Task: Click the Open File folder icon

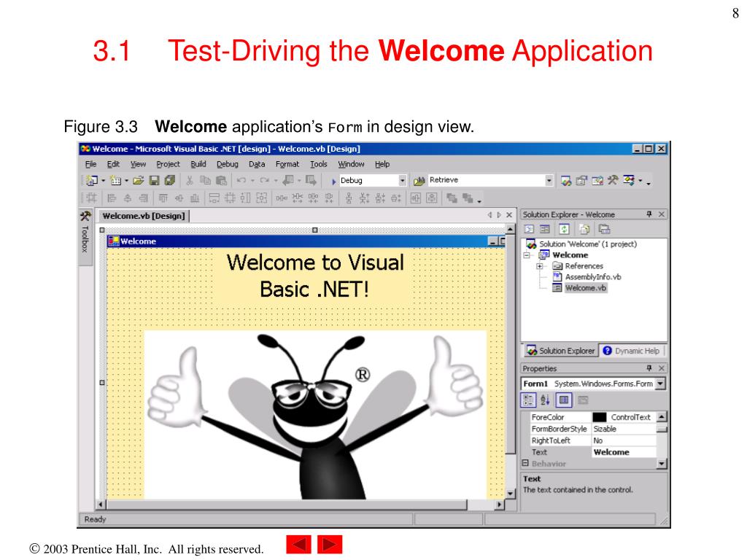Action: (138, 181)
